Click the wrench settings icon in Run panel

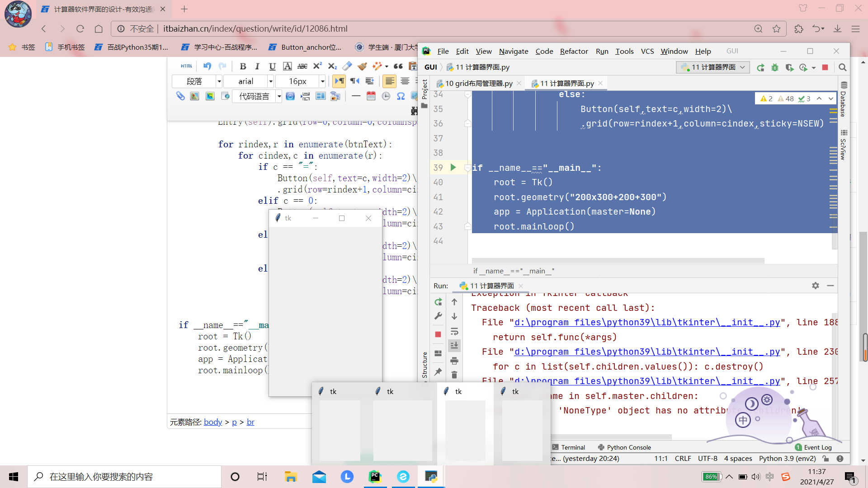(x=438, y=316)
